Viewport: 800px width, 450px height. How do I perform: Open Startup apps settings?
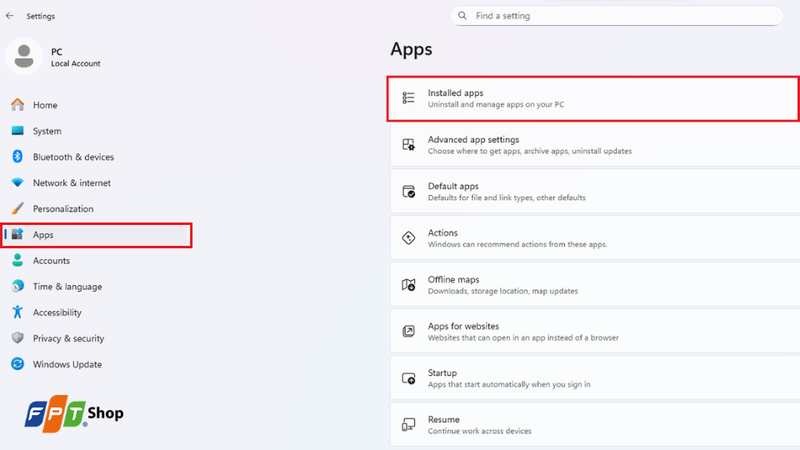click(595, 378)
